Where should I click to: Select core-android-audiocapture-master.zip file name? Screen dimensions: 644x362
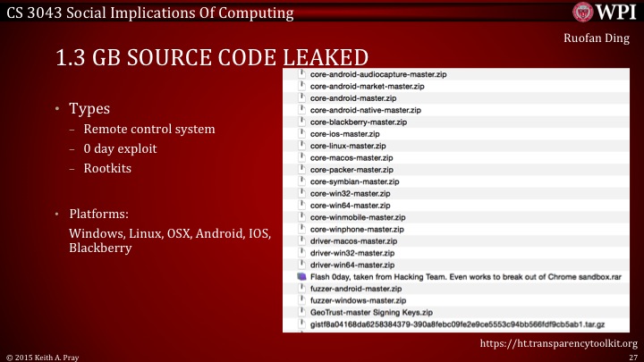pyautogui.click(x=378, y=74)
